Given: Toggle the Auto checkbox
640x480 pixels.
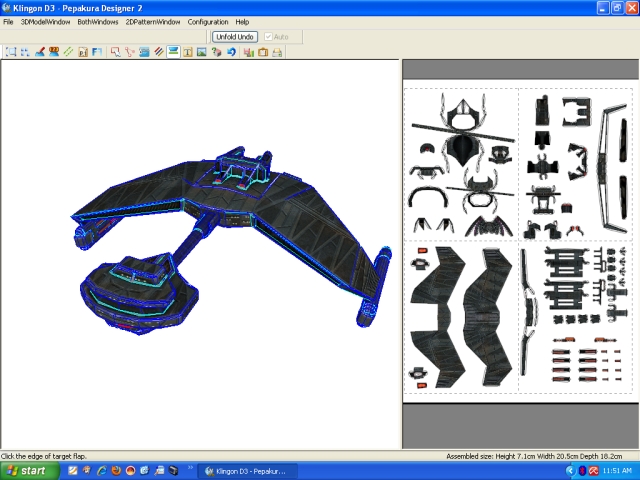Looking at the screenshot, I should (268, 37).
